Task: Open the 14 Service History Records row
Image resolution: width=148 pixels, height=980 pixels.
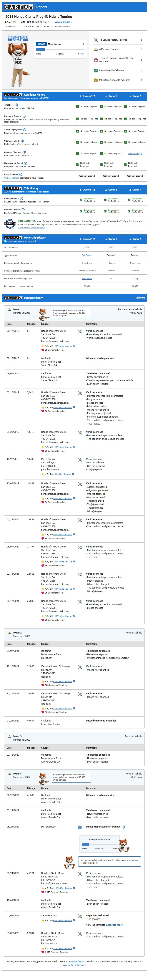Action: point(118,40)
